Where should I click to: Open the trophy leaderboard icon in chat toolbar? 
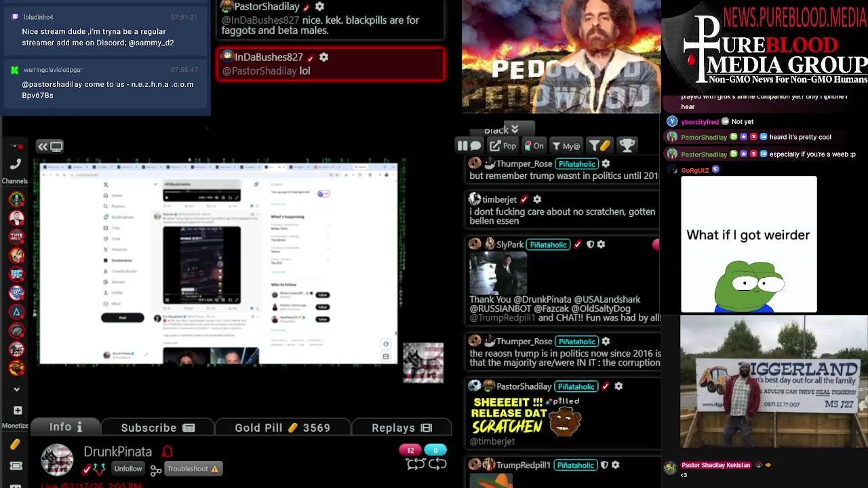tap(627, 145)
